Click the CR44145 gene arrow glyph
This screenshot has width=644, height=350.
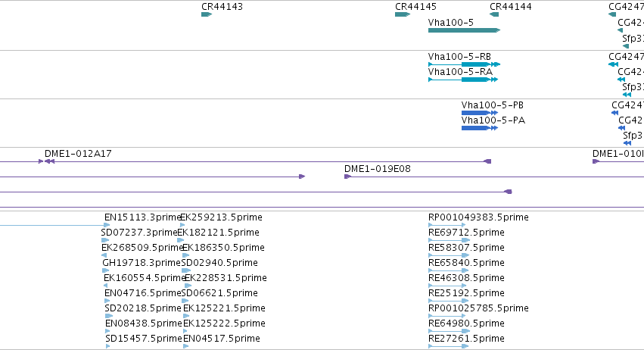tap(403, 14)
